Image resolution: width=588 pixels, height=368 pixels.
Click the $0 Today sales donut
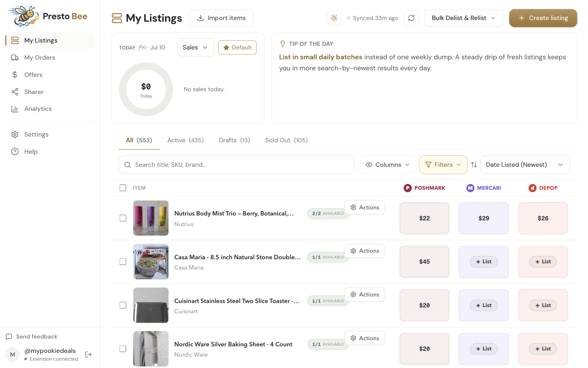coord(146,89)
